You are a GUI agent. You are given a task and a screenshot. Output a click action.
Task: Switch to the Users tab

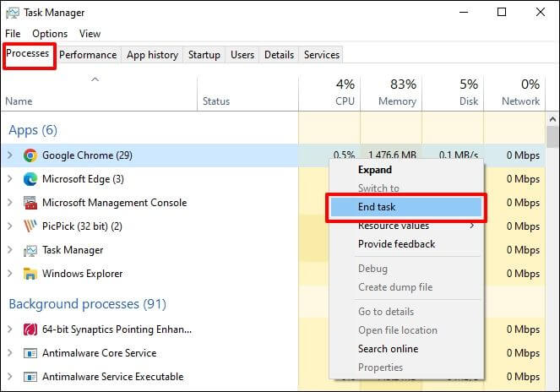(242, 55)
